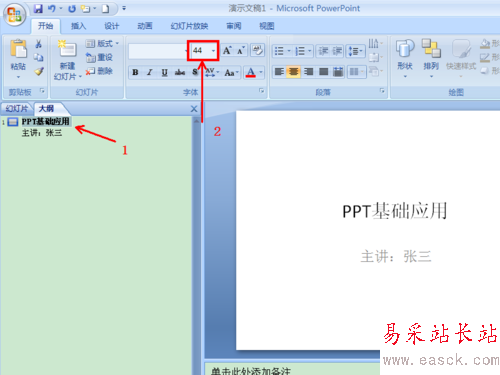Center align the text

pyautogui.click(x=293, y=71)
